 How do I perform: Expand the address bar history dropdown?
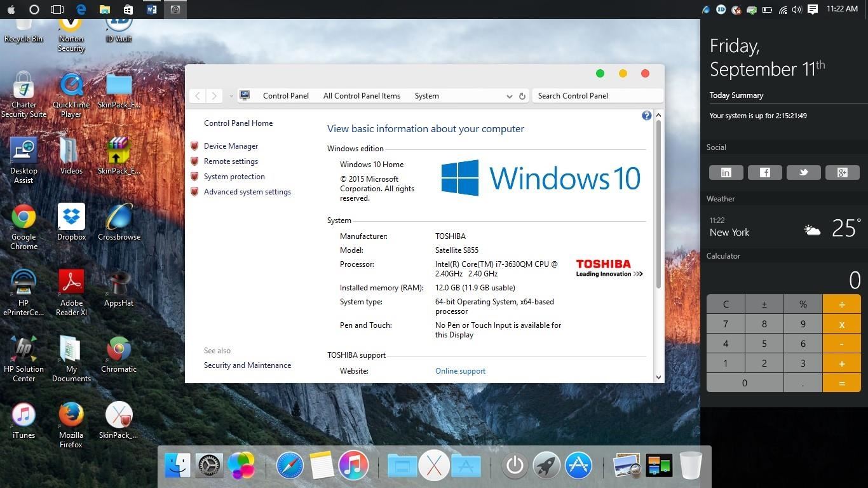[509, 96]
